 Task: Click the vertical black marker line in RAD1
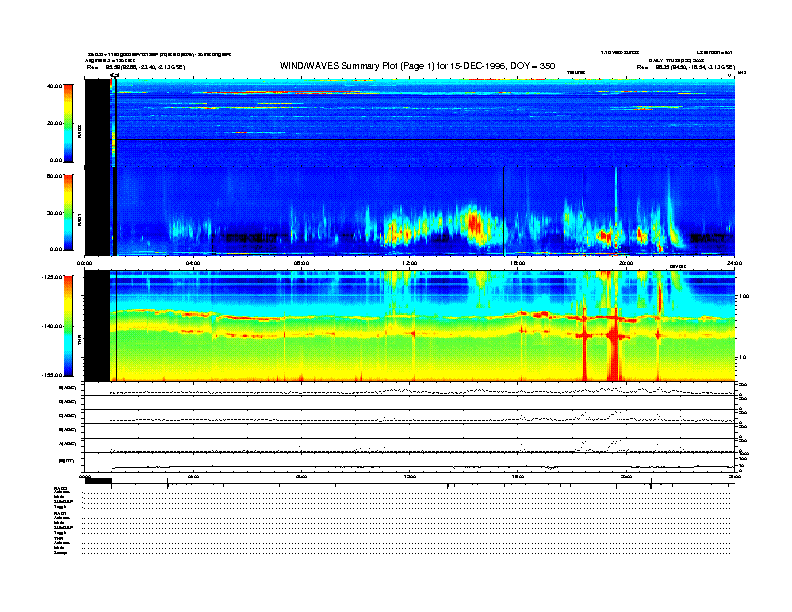[504, 211]
